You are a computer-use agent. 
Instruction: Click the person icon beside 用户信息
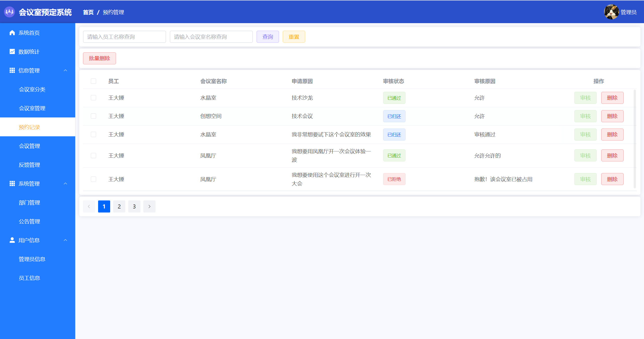[x=12, y=240]
